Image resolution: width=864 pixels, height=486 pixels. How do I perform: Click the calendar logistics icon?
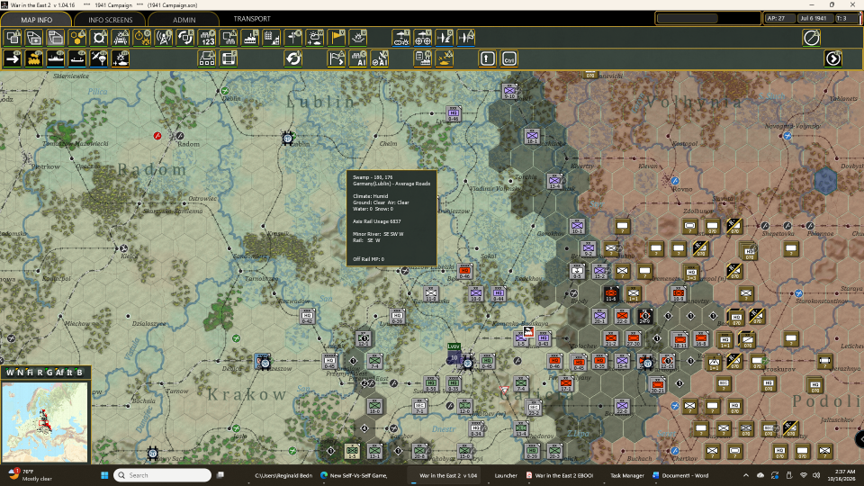[272, 37]
